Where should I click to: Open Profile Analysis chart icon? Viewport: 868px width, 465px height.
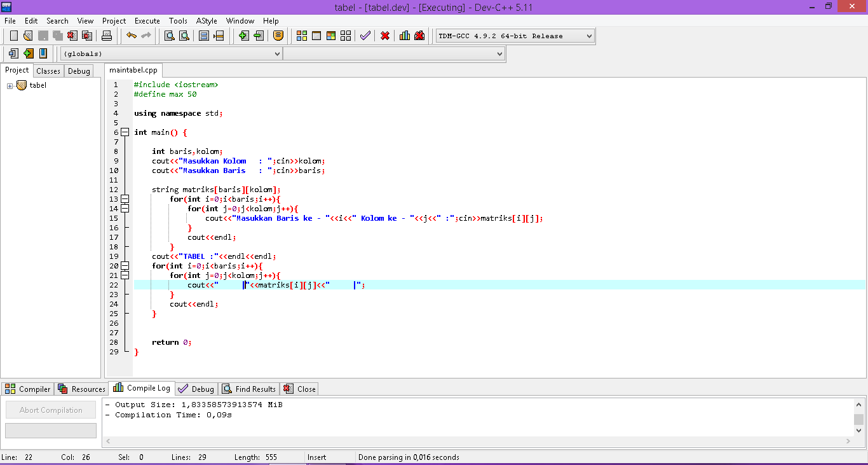[405, 36]
